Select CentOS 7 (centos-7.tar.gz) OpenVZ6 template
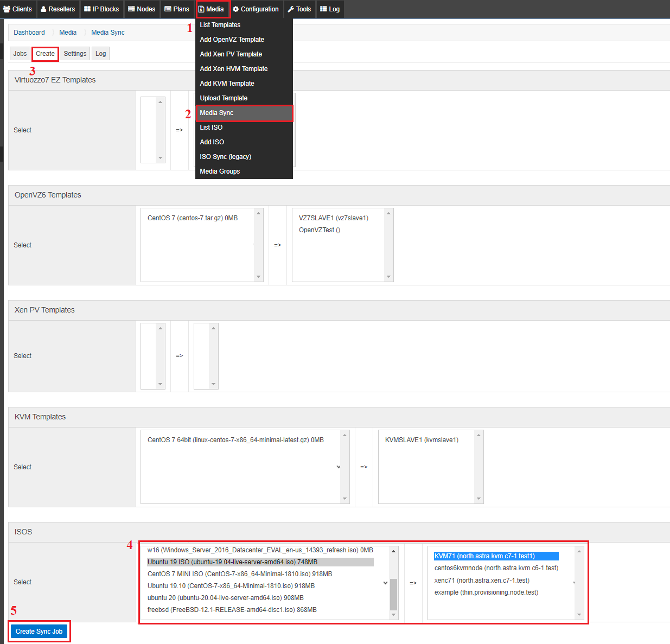Image resolution: width=670 pixels, height=644 pixels. (193, 218)
